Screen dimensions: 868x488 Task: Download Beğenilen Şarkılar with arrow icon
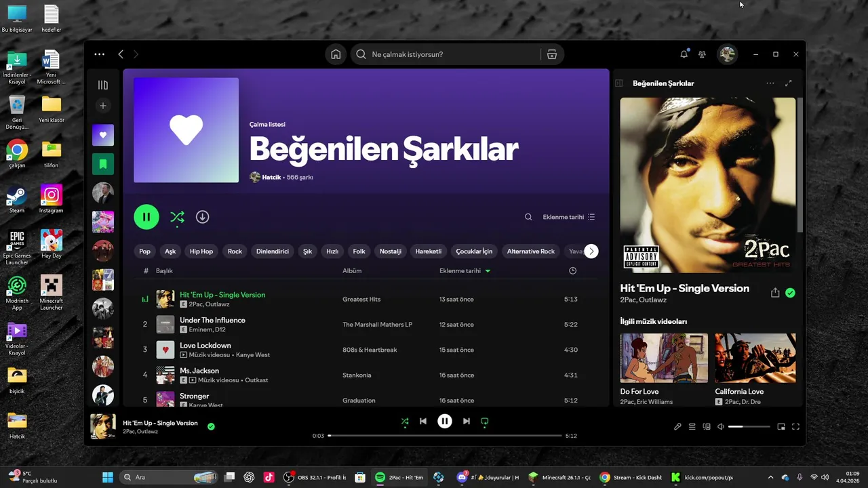click(x=202, y=217)
